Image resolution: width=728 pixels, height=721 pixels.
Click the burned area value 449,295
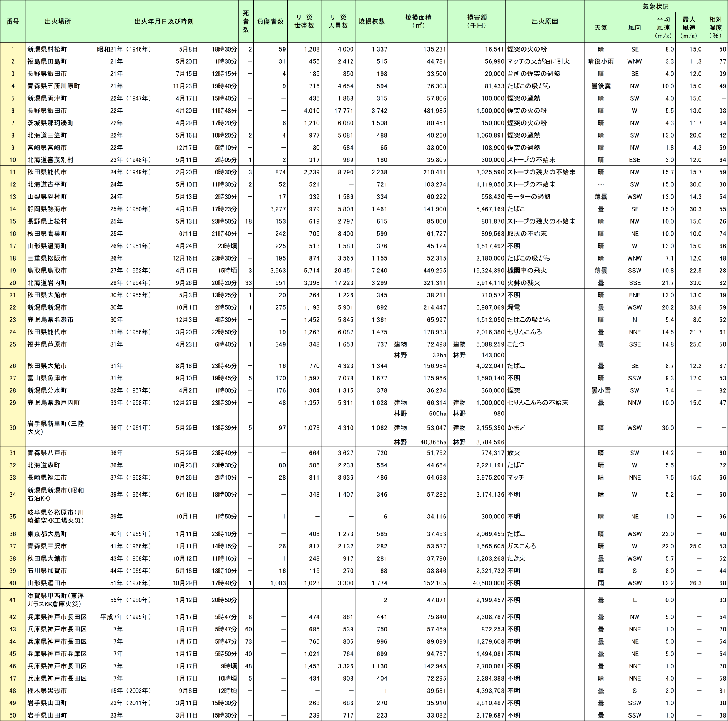click(435, 271)
